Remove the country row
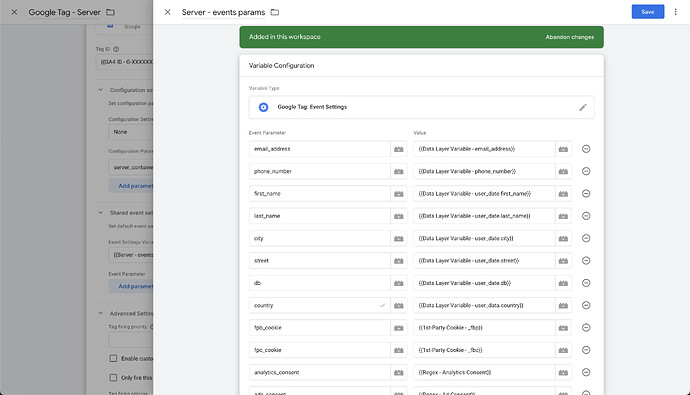Viewport: 690px width, 395px height. coord(586,305)
